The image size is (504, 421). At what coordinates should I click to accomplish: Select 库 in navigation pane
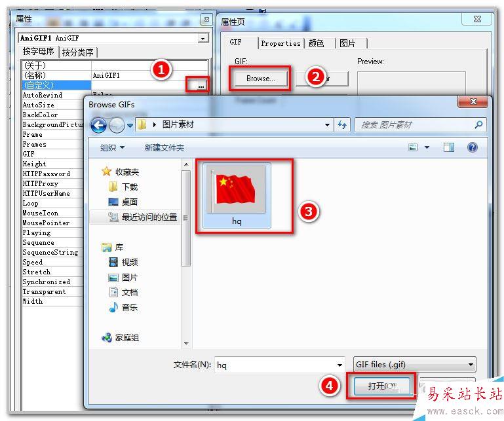[x=113, y=247]
